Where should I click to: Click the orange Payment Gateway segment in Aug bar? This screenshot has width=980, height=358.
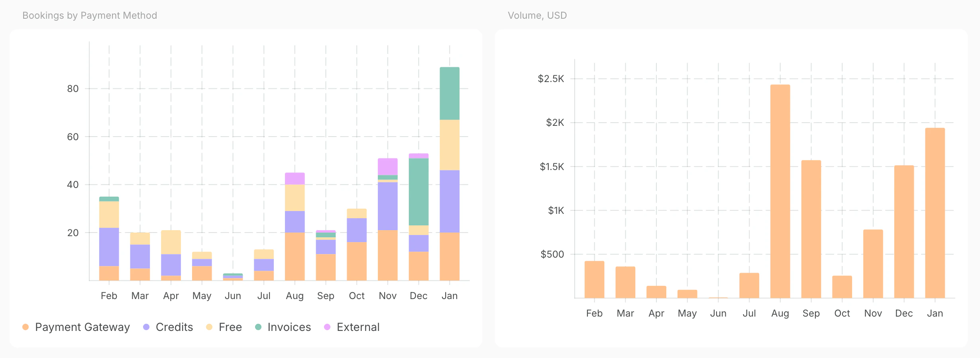(x=295, y=256)
